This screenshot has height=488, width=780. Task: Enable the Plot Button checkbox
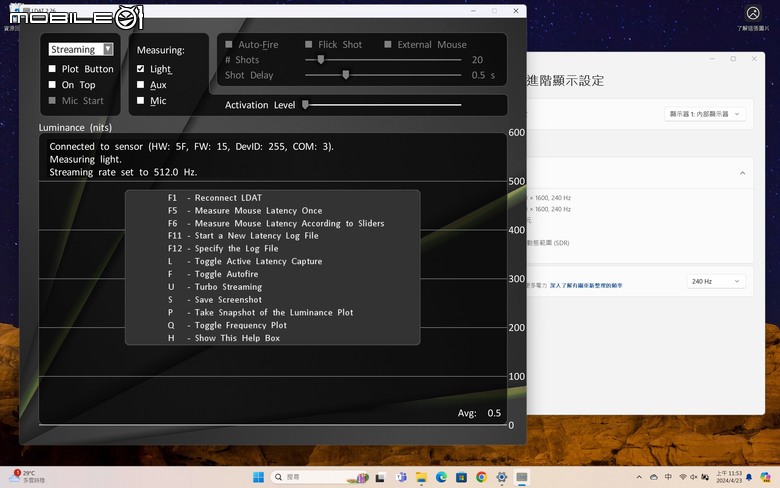(x=52, y=69)
